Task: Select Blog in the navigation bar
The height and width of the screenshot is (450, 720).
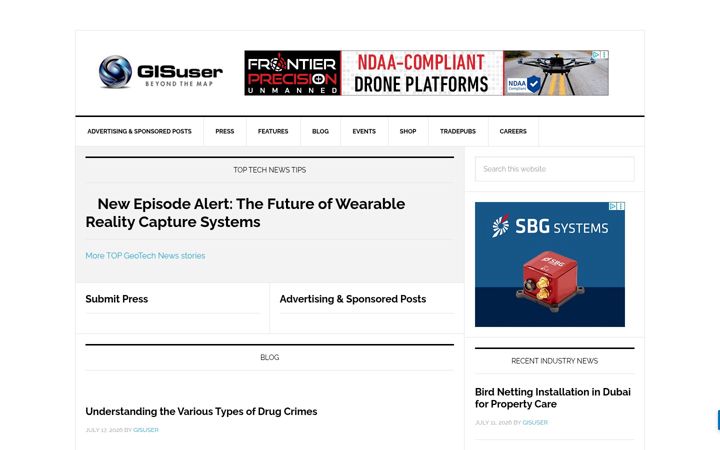Action: [x=321, y=131]
